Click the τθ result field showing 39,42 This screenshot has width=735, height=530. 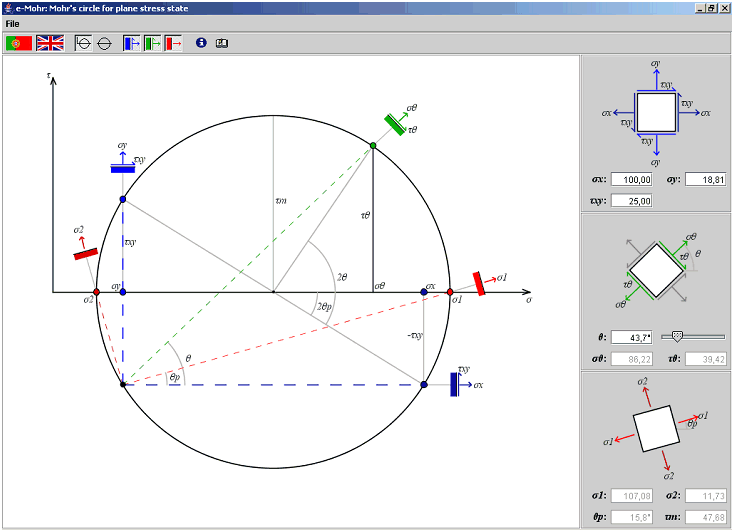click(x=705, y=359)
